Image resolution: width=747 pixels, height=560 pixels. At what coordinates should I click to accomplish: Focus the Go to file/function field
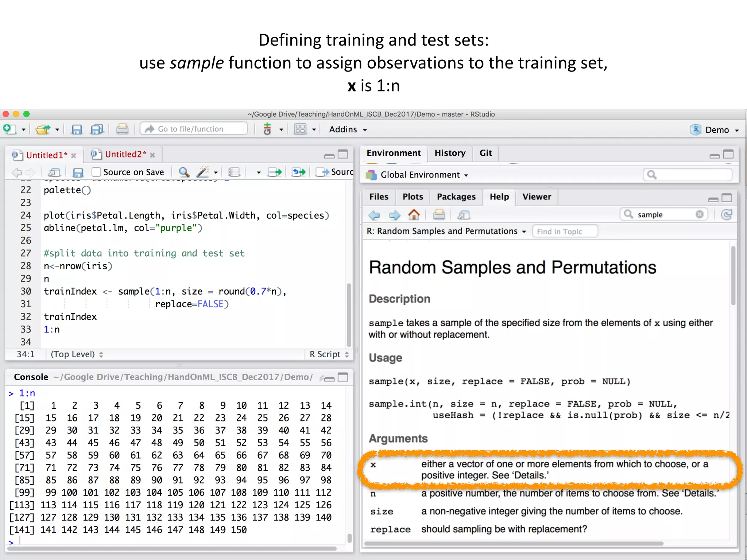(194, 129)
